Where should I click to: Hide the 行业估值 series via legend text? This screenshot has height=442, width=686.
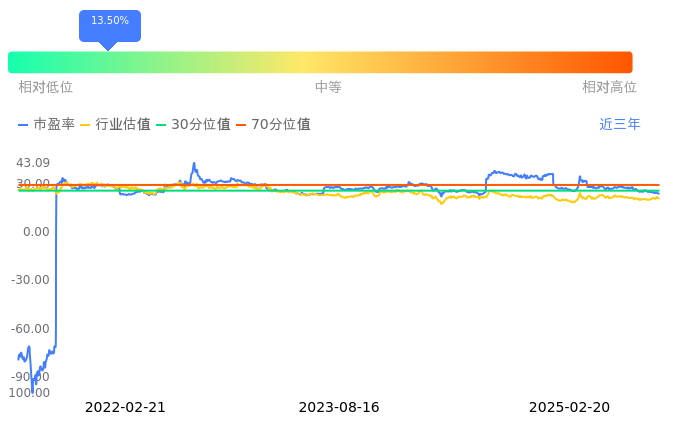[123, 125]
